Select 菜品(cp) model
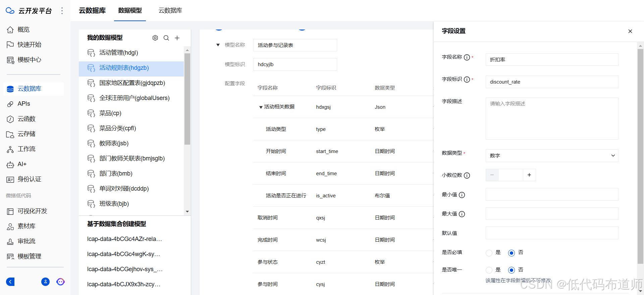 pos(131,113)
